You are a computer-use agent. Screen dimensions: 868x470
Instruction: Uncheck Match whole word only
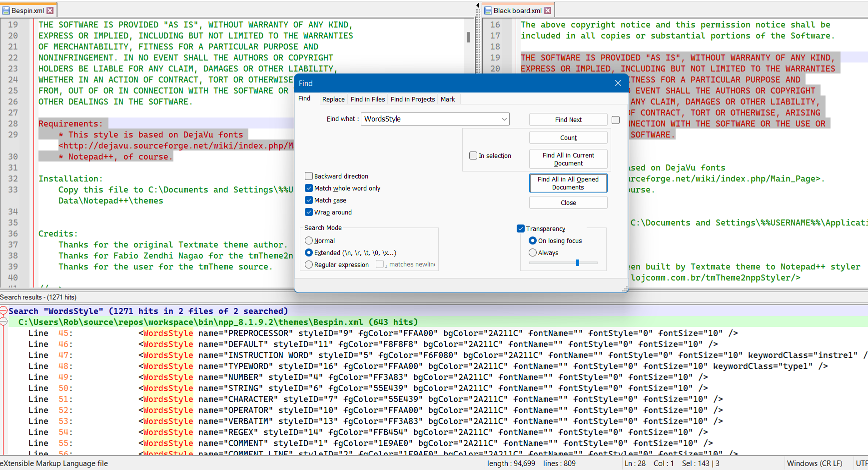click(x=309, y=188)
